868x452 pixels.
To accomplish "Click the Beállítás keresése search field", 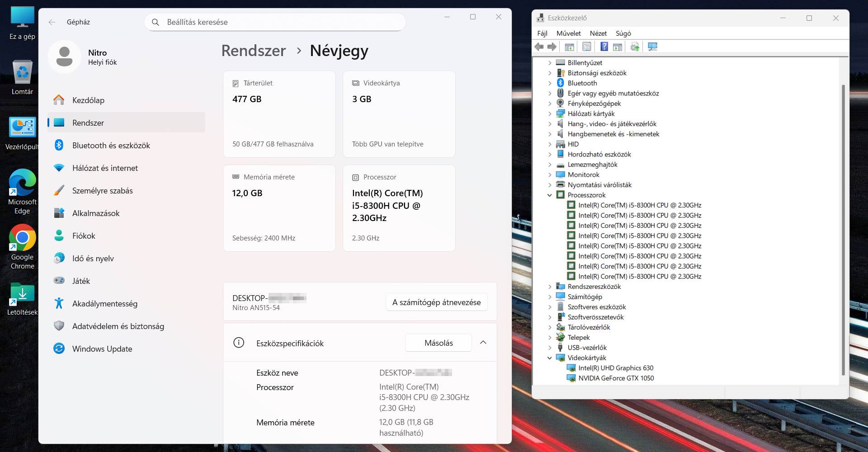I will [x=275, y=22].
